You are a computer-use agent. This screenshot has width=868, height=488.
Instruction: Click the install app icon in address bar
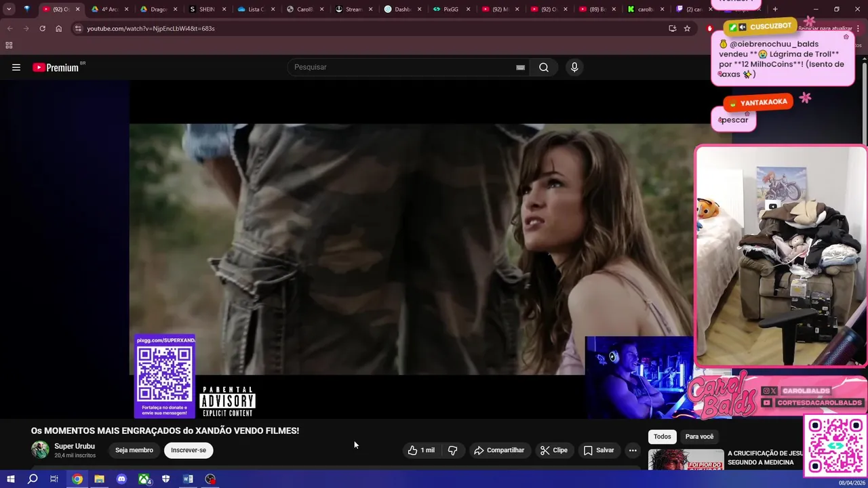pos(672,28)
